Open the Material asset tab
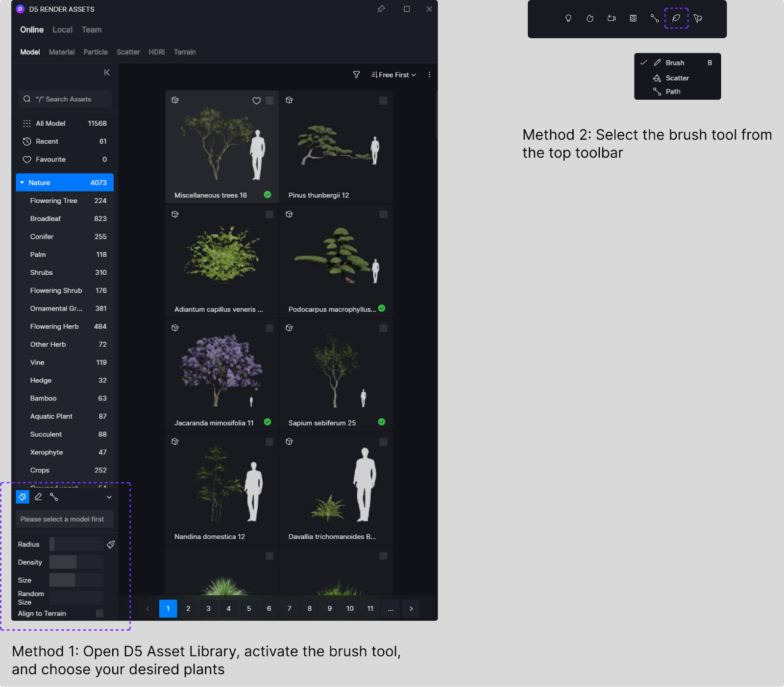Screen dimensions: 784x687 (x=62, y=52)
